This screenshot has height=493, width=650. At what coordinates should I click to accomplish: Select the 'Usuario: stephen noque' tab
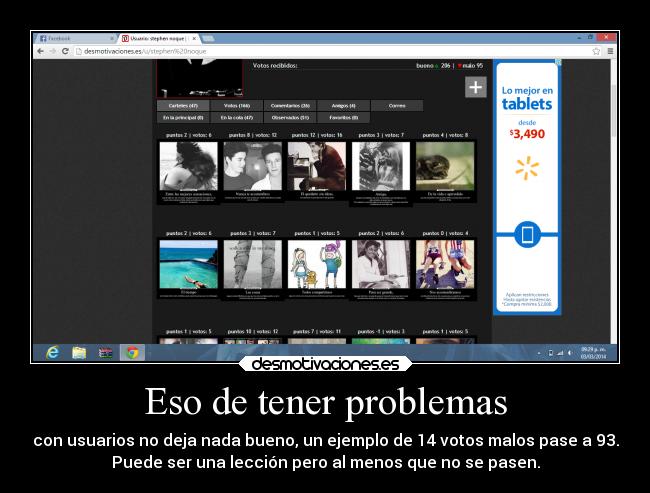[158, 38]
